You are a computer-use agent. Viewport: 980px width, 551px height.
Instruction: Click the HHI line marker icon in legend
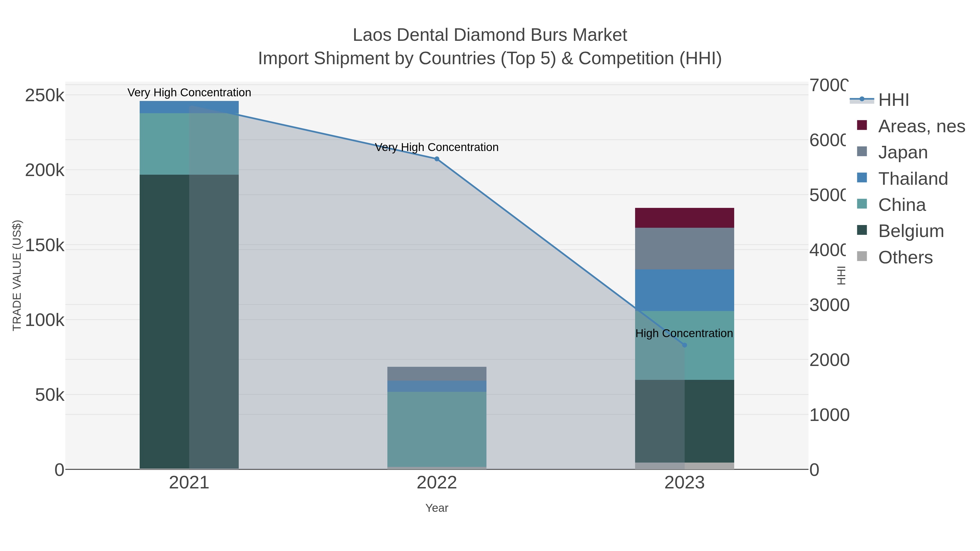click(x=862, y=99)
